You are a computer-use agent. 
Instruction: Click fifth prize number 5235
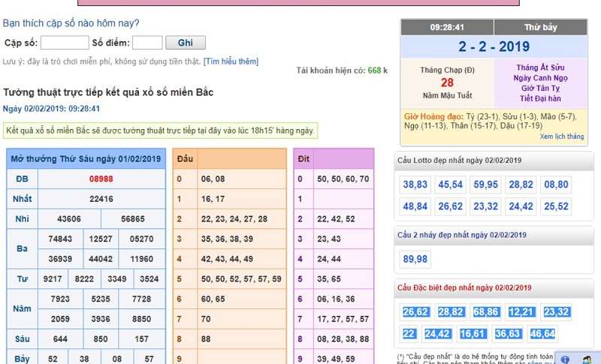coord(101,299)
